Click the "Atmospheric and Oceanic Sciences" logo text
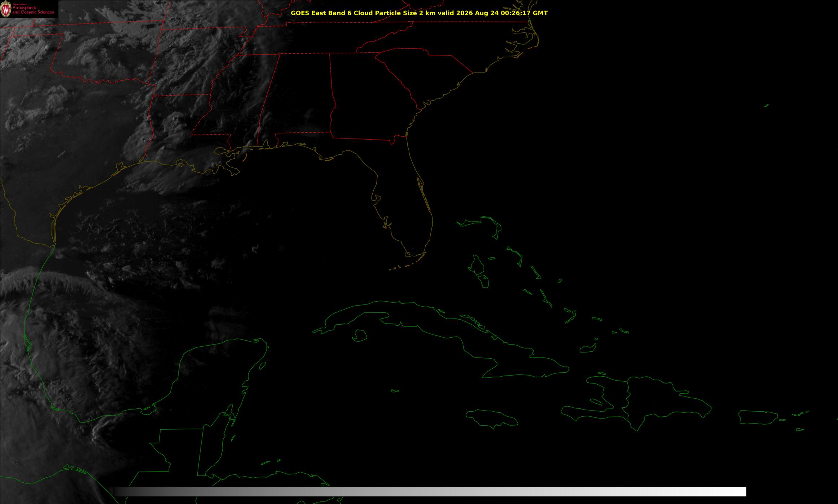838x504 pixels. [x=33, y=10]
